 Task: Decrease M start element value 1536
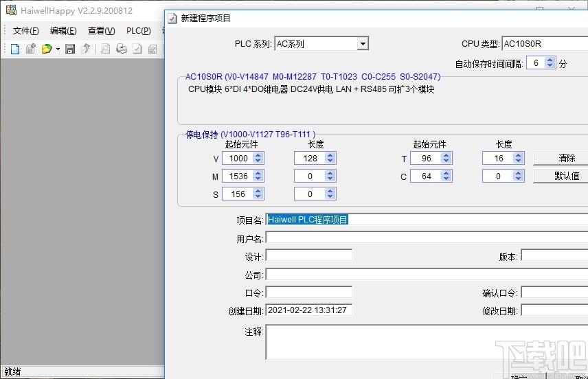(258, 179)
